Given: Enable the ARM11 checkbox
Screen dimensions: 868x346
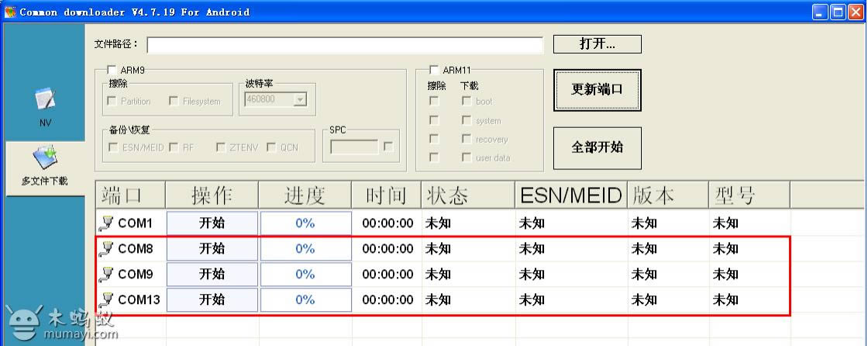Looking at the screenshot, I should point(434,70).
